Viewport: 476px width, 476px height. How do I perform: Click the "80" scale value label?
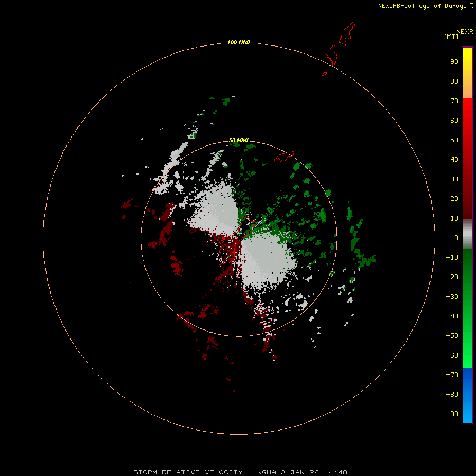click(x=454, y=81)
